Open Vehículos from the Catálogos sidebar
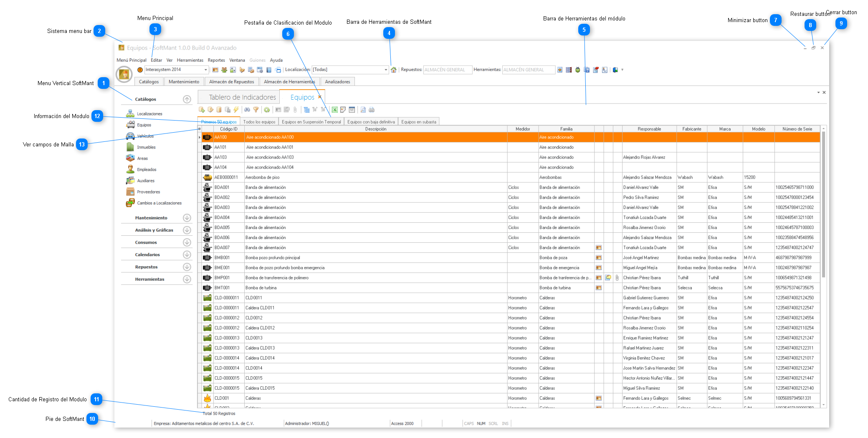 145,136
